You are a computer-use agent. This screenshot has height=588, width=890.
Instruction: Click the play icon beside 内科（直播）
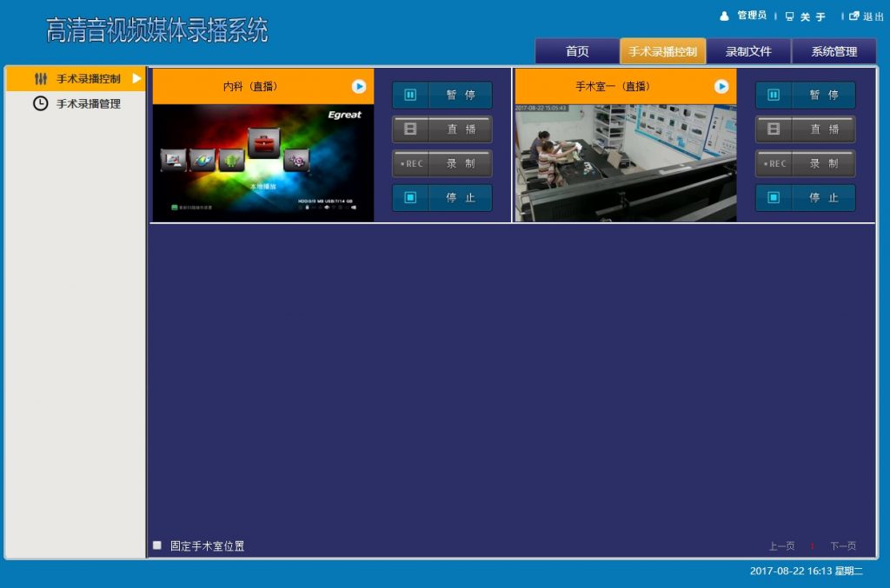point(359,86)
